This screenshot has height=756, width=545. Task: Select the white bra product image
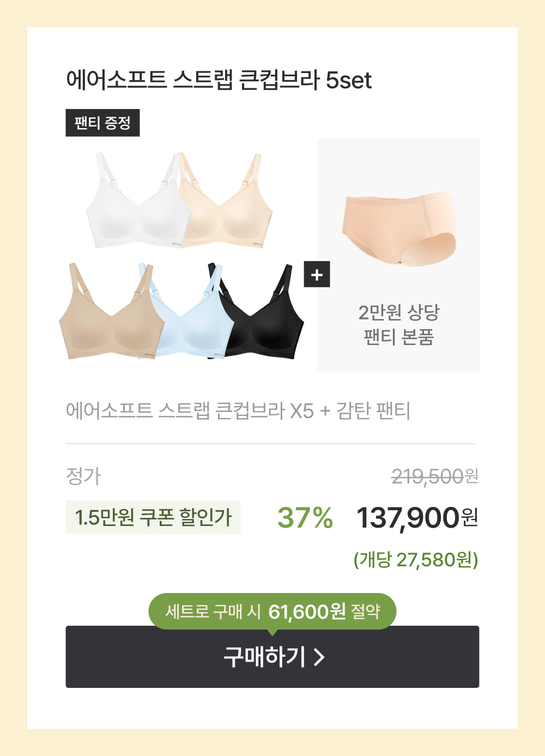click(x=136, y=202)
